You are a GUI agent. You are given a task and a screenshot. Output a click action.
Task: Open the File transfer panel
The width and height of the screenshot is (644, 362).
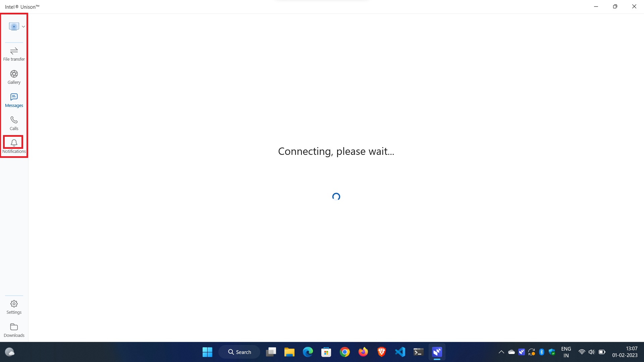[x=14, y=53]
